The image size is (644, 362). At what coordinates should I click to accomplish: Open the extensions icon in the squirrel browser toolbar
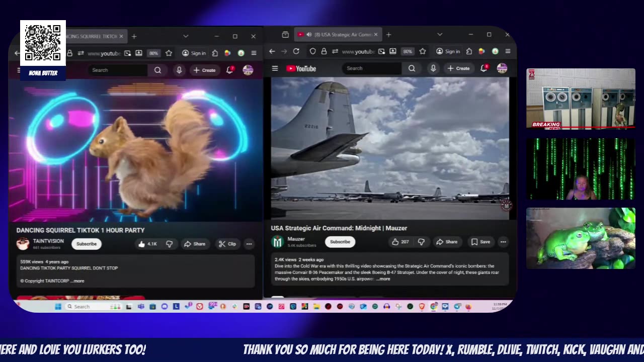point(215,53)
